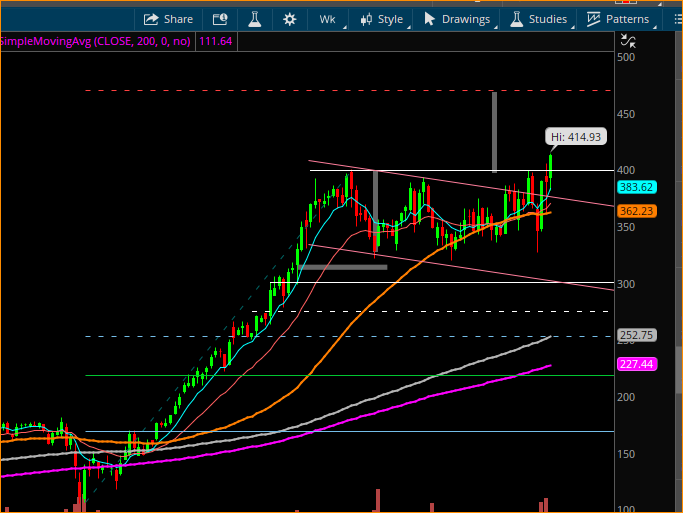Click the orange 362.23 price label
The width and height of the screenshot is (683, 513).
[637, 211]
